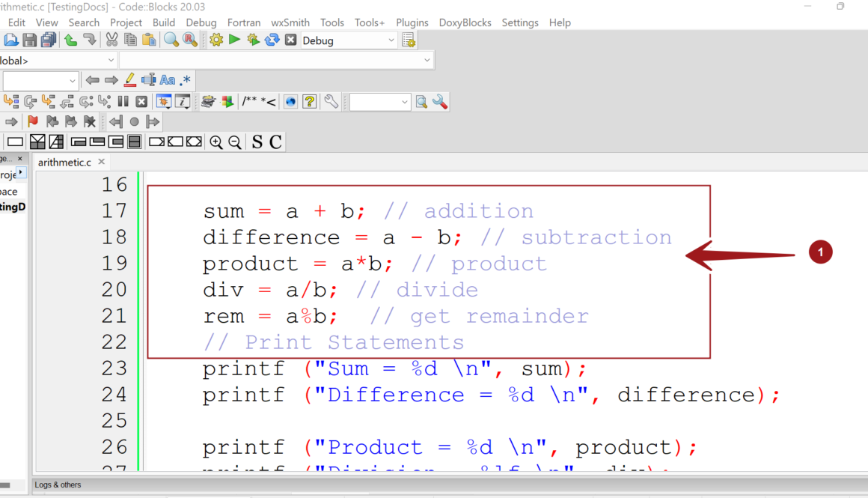Click the Build gear icon
Viewport: 868px width, 498px height.
click(216, 40)
